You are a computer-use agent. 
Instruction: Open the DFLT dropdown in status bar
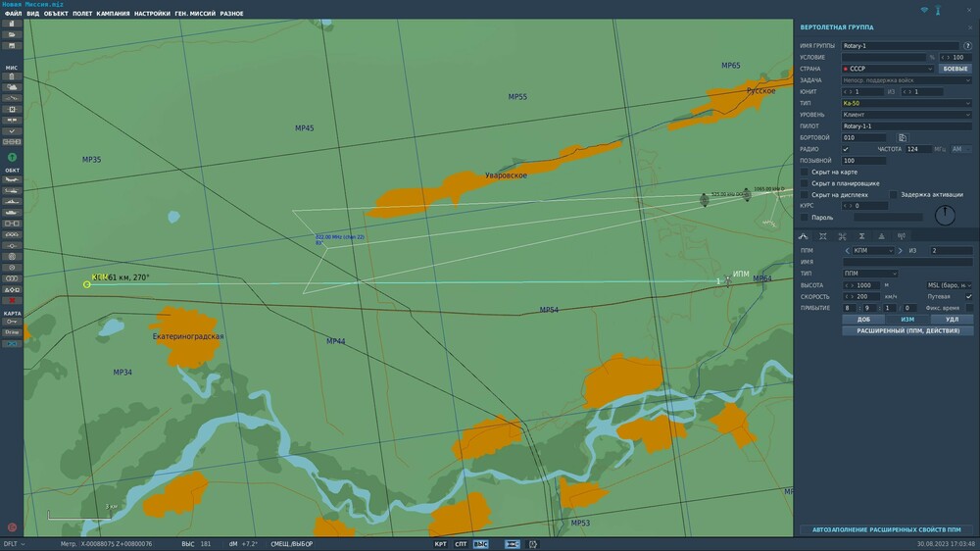[14, 544]
